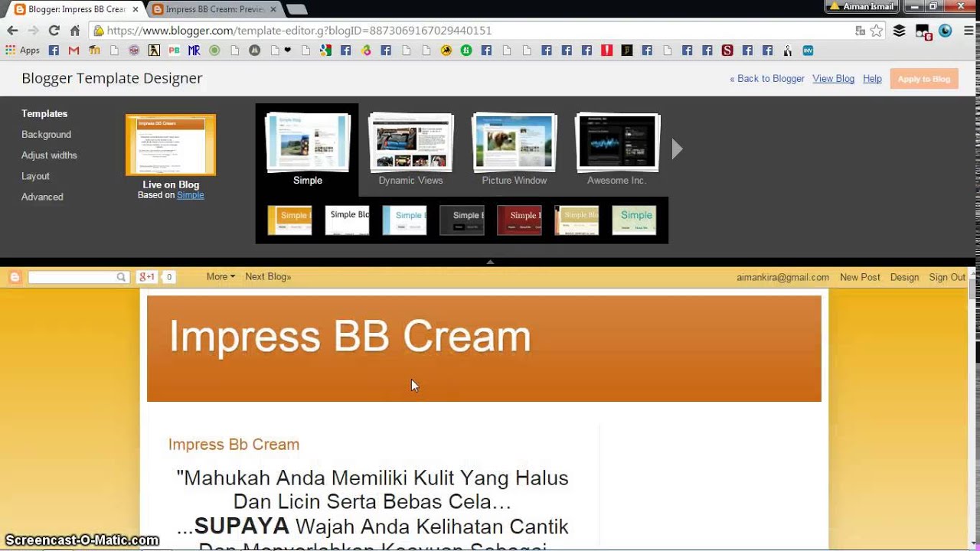The height and width of the screenshot is (551, 980).
Task: Open a new browser tab
Action: tap(296, 9)
